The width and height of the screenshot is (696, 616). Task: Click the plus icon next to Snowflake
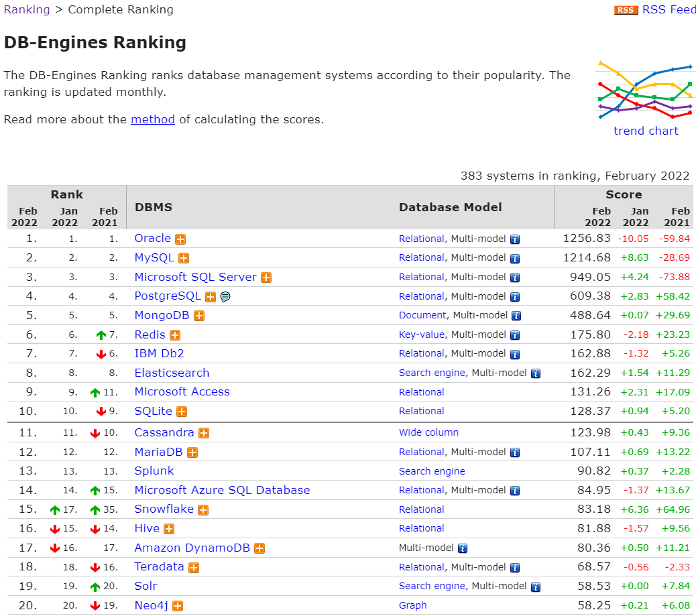(x=203, y=510)
